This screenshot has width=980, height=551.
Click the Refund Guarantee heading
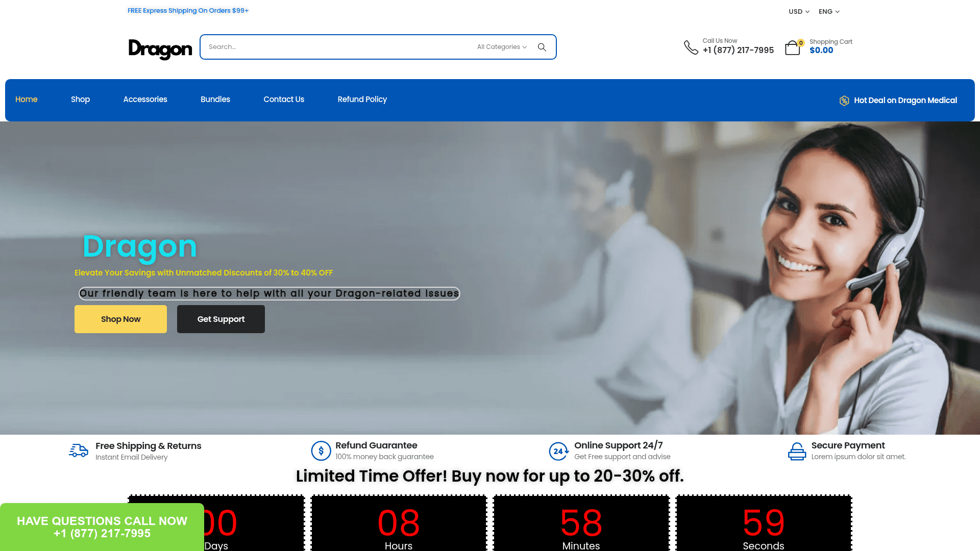376,445
